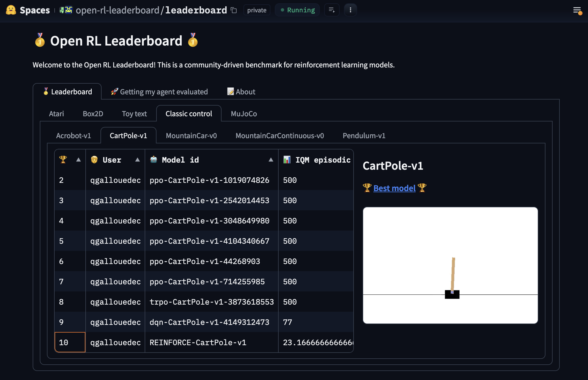Click score 77 in dqn row
Screen dimensions: 588x380
click(316, 322)
